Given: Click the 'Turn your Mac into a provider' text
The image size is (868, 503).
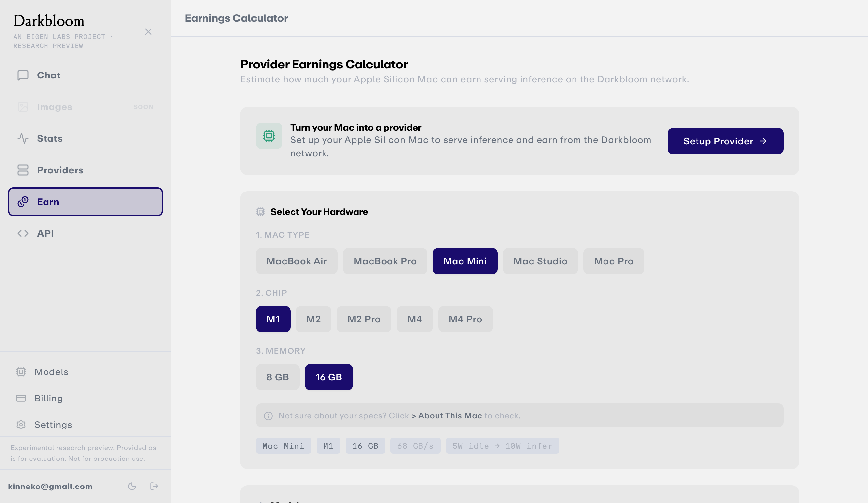Looking at the screenshot, I should click(x=356, y=127).
